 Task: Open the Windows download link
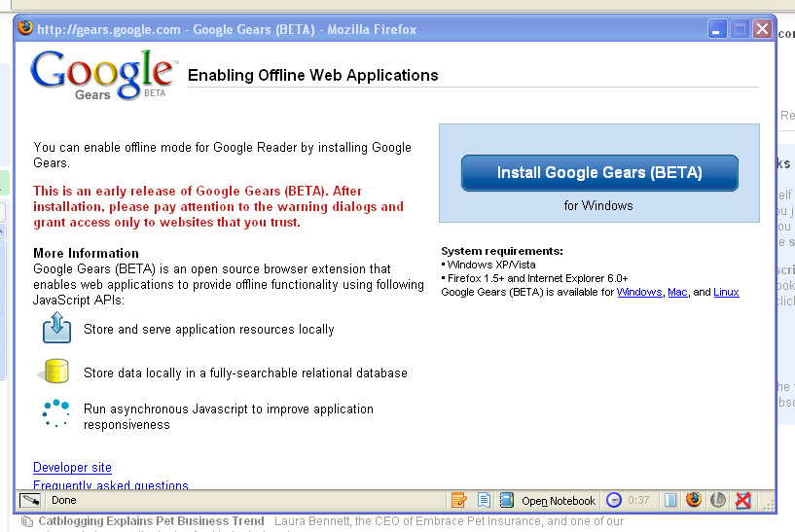point(639,293)
